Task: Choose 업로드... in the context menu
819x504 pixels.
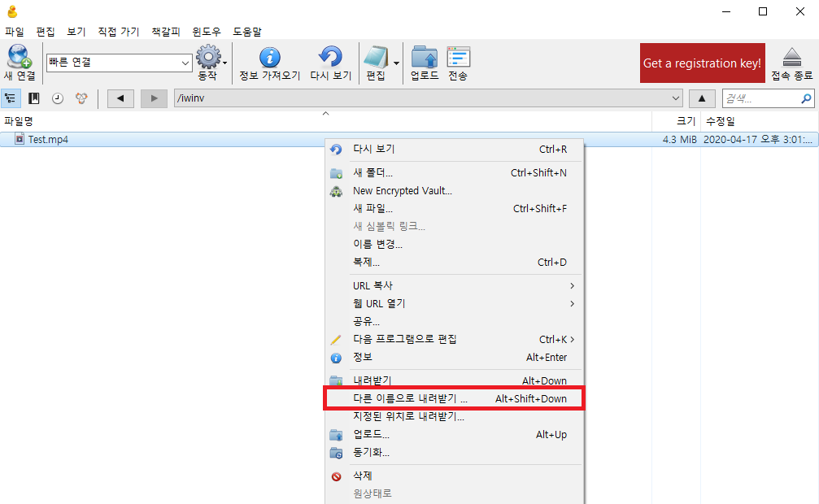Action: [x=454, y=435]
